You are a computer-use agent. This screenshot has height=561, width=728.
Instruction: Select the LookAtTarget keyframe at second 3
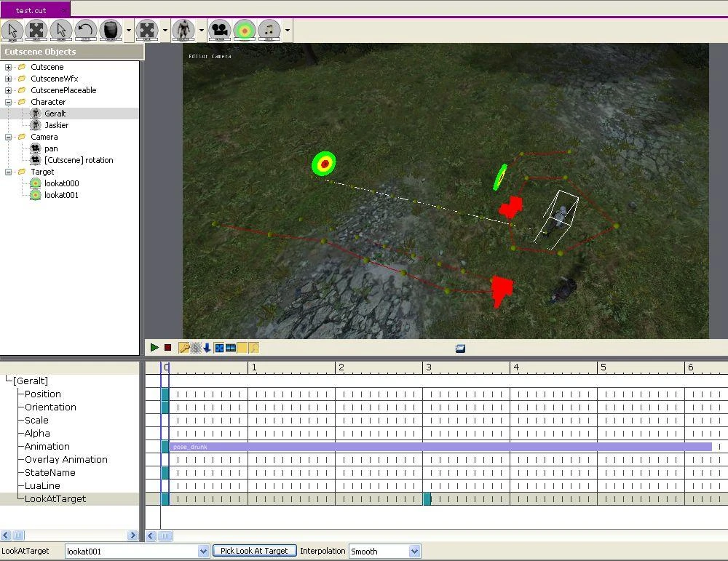pos(427,499)
